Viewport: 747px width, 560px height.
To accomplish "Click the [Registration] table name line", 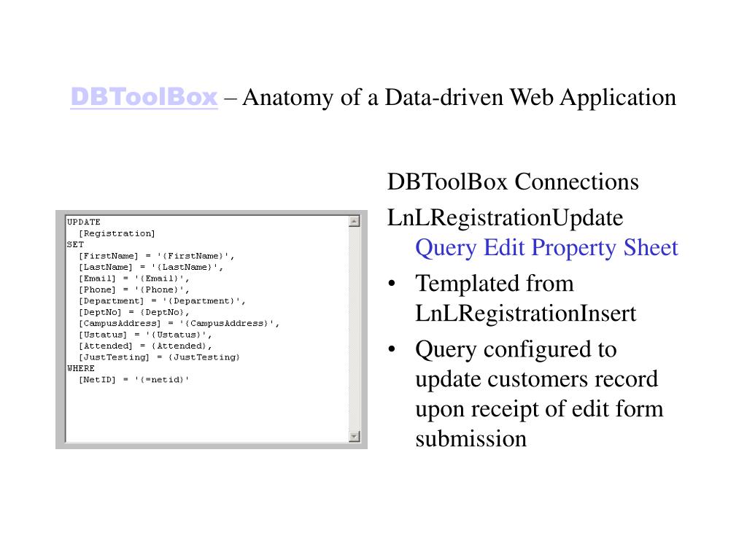I will [117, 233].
